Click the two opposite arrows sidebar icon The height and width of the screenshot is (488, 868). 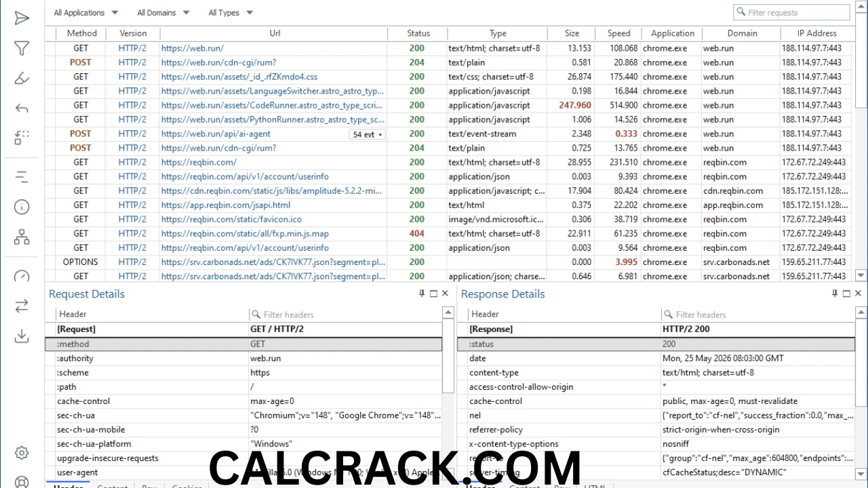(22, 306)
